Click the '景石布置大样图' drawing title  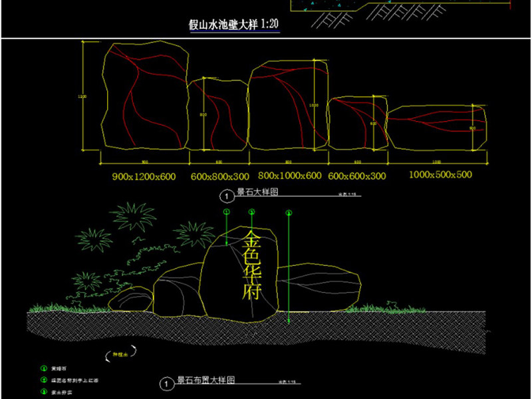pyautogui.click(x=206, y=380)
